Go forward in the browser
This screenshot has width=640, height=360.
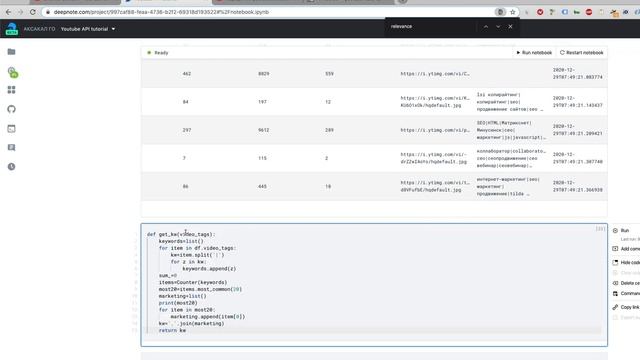20,12
